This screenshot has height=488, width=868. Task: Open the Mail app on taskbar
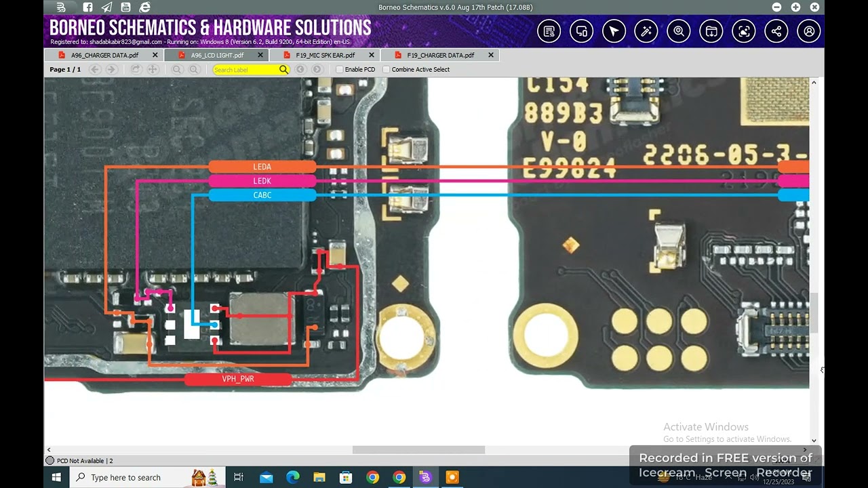click(266, 477)
